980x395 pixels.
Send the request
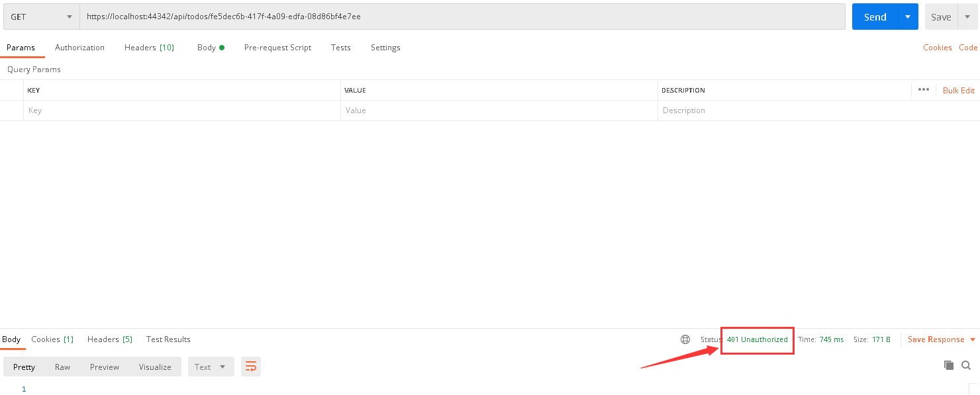[875, 17]
